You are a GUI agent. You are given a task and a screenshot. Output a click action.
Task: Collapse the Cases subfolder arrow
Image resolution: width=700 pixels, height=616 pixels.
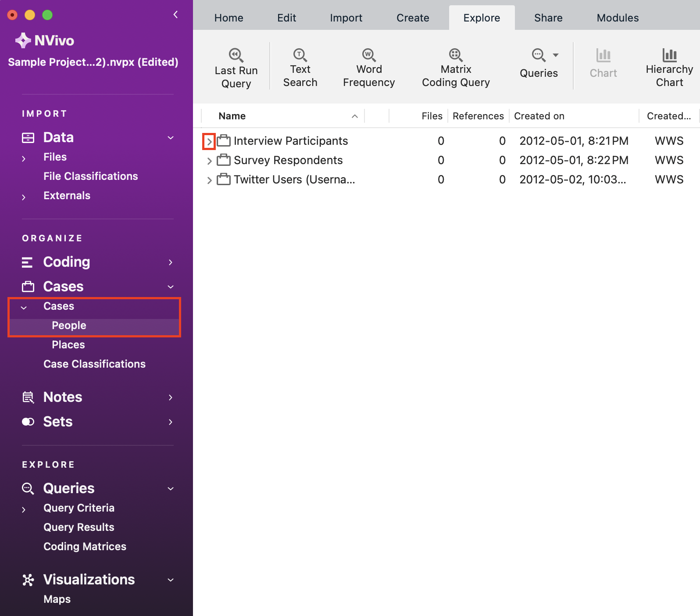24,308
